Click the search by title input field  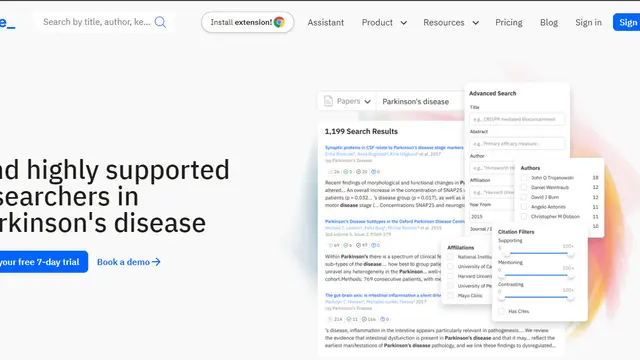[x=97, y=22]
